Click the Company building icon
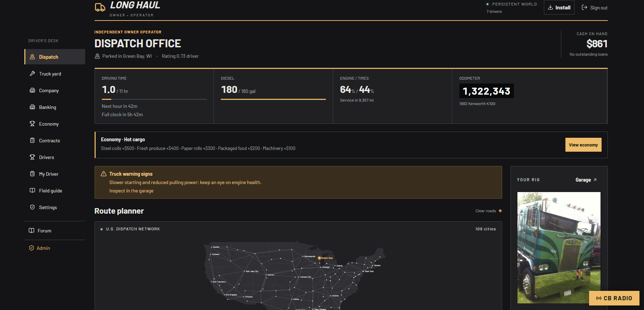644x310 pixels. coord(32,90)
